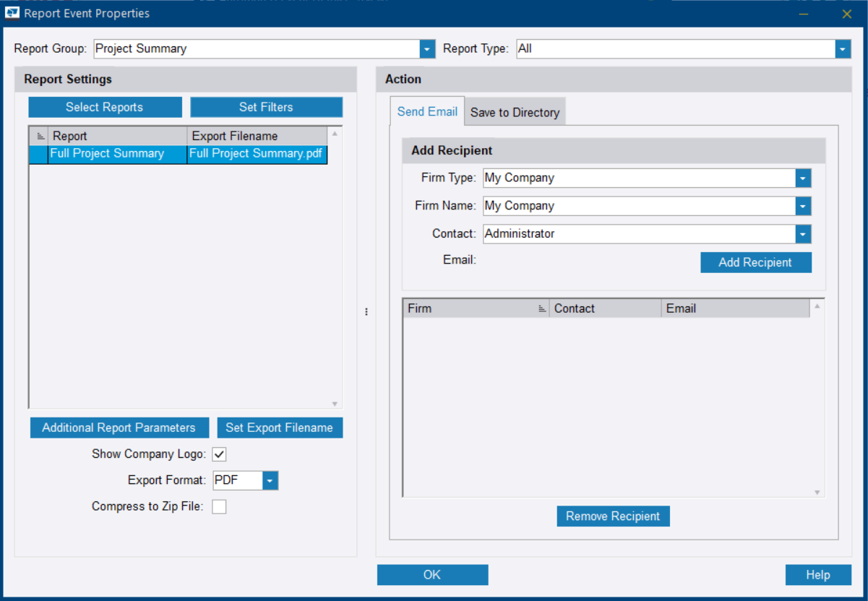The height and width of the screenshot is (601, 868).
Task: Click the app icon in title bar
Action: [x=12, y=13]
